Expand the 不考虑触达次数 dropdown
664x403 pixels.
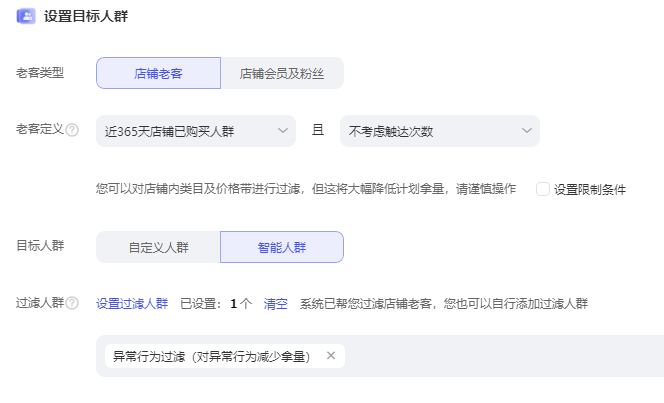click(x=439, y=131)
